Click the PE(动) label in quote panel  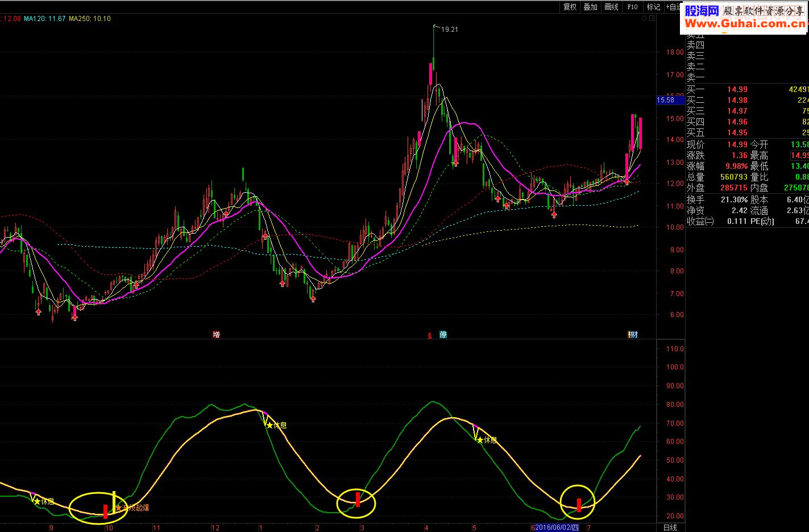tap(762, 221)
